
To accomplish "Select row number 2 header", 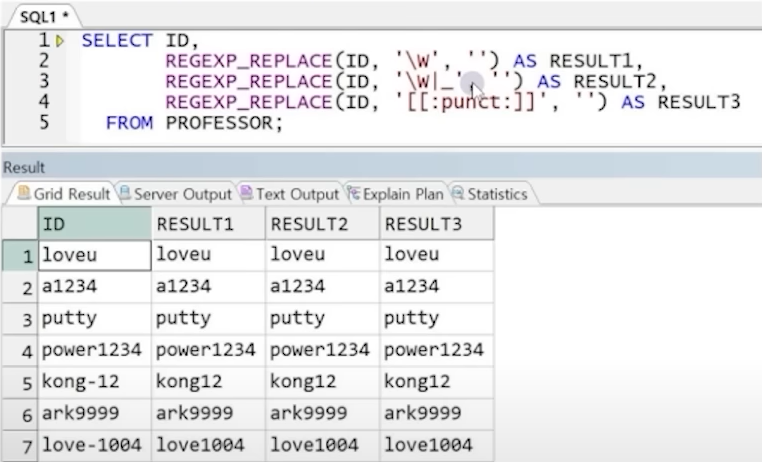I will [x=20, y=287].
